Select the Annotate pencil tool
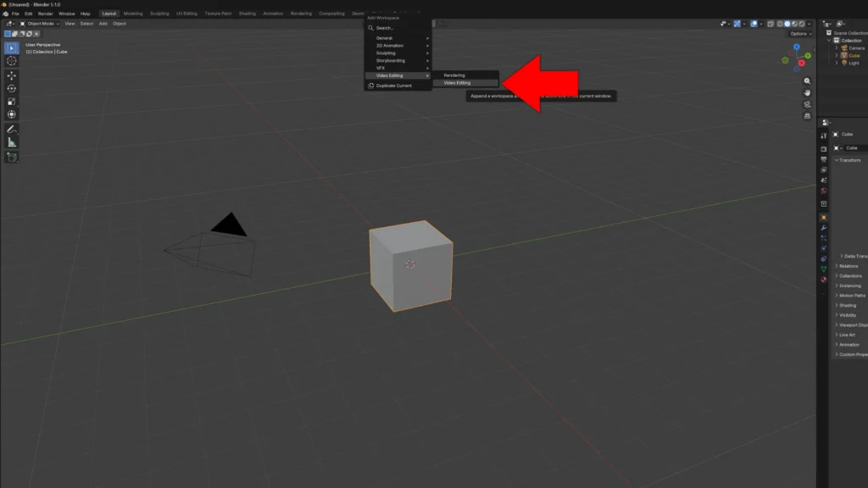Screen dimensions: 868x488 12,130
